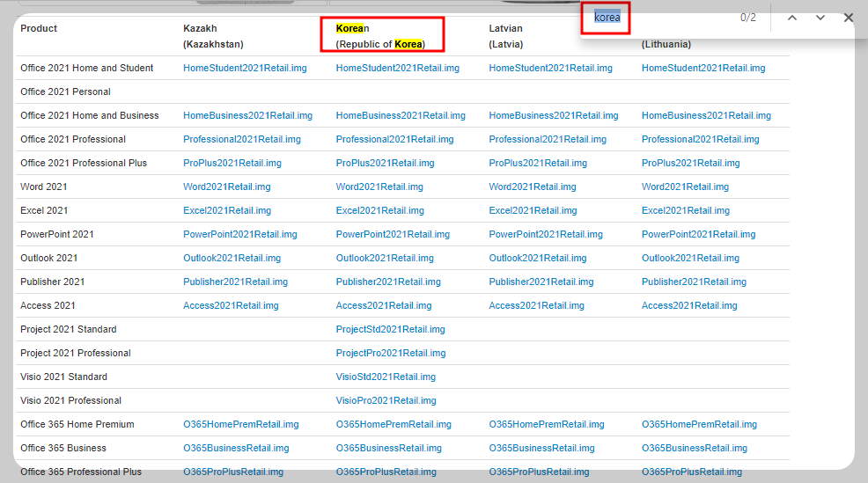This screenshot has height=483, width=868.
Task: Go to next find result arrow
Action: pyautogui.click(x=820, y=18)
